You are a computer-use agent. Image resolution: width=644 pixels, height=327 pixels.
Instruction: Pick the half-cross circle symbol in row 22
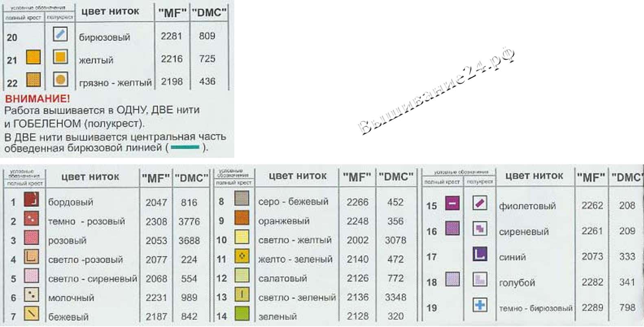60,79
